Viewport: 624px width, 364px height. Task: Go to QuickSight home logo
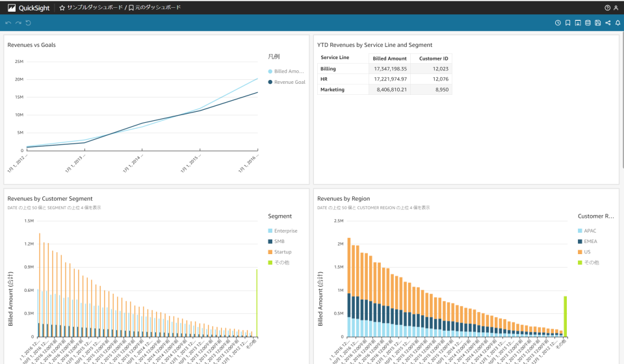(29, 8)
